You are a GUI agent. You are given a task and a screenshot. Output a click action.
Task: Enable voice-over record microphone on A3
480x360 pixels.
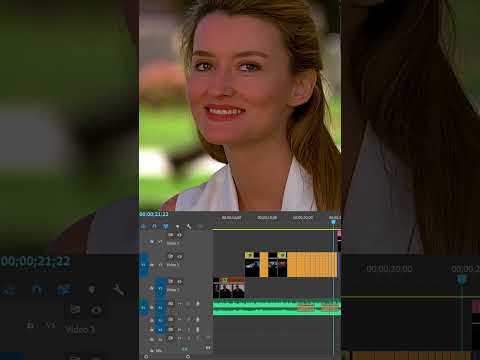coord(198,330)
